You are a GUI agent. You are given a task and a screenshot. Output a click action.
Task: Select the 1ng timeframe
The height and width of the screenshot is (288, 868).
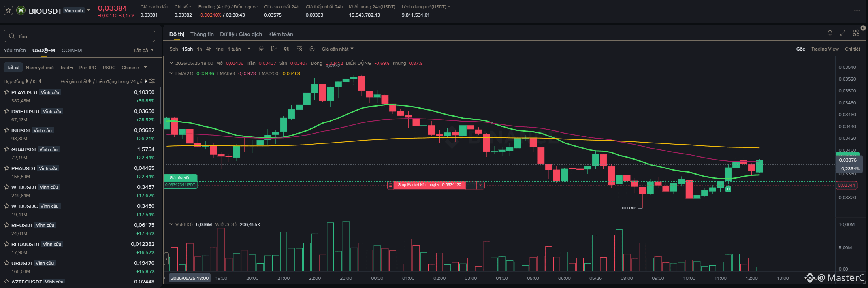219,49
